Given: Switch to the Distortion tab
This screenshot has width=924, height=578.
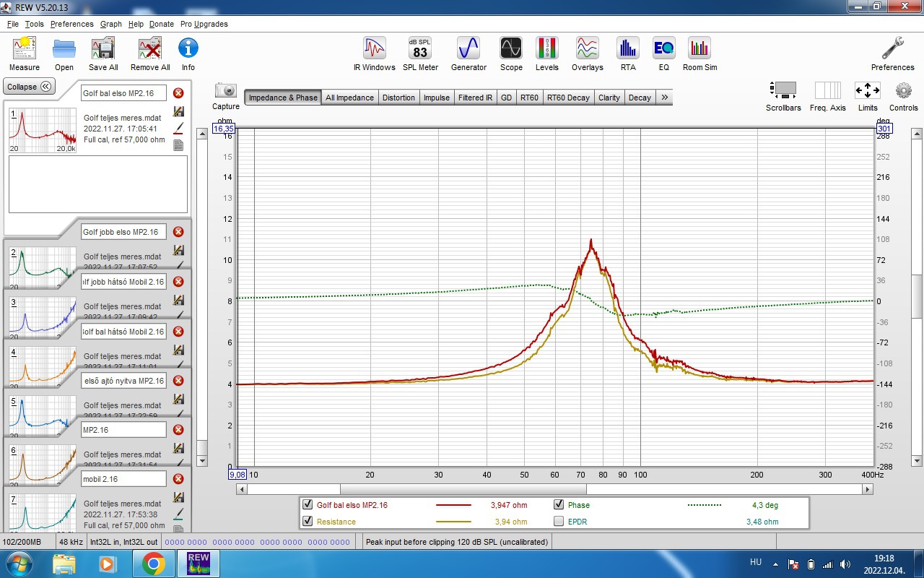Looking at the screenshot, I should click(398, 98).
